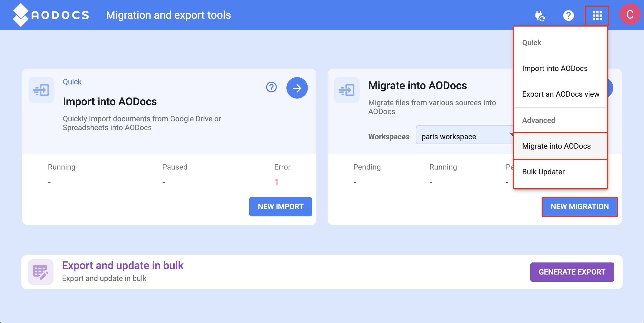The width and height of the screenshot is (644, 323).
Task: Click the Export and update bulk icon
Action: [x=41, y=272]
